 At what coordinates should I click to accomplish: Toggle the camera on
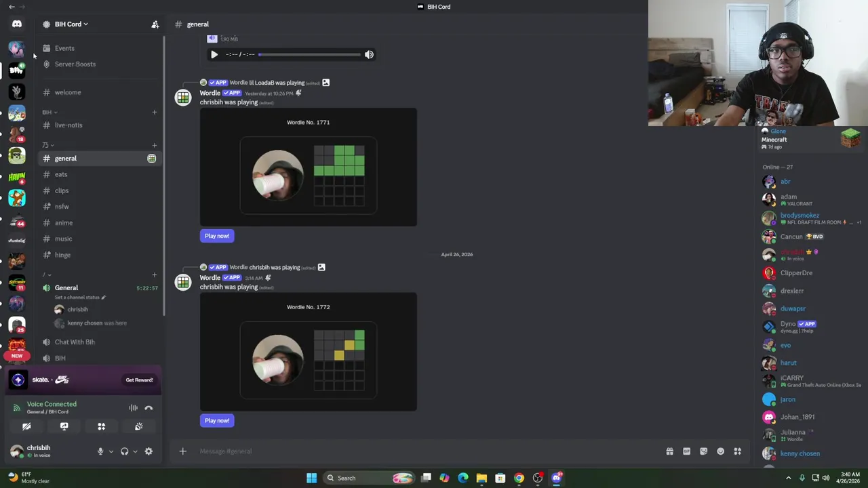point(26,427)
